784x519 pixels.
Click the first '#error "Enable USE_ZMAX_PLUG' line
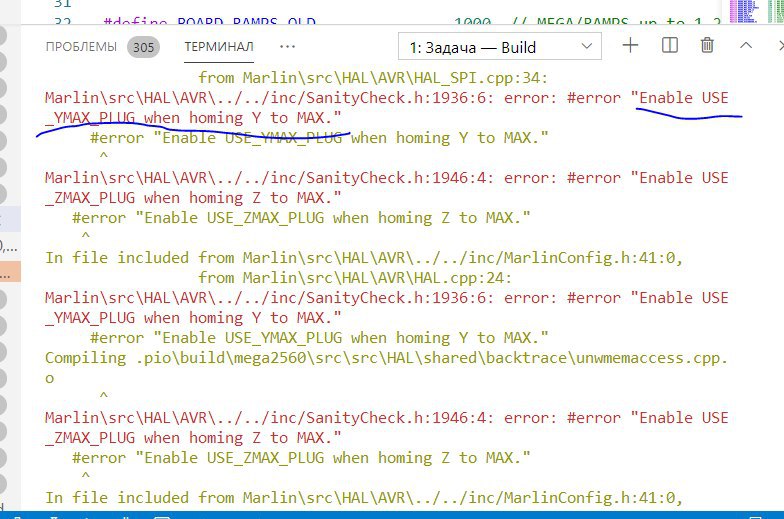click(x=300, y=218)
